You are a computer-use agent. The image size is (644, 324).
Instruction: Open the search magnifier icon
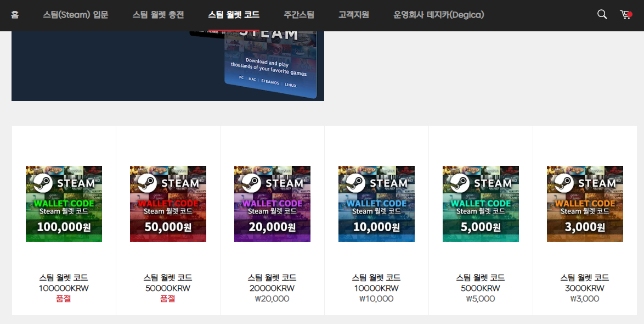point(602,14)
